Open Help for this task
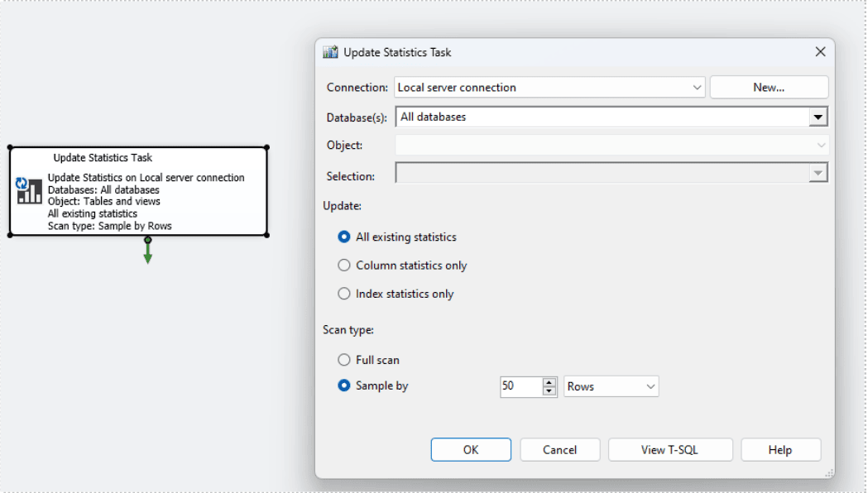Screen dimensions: 868x493 (780, 450)
